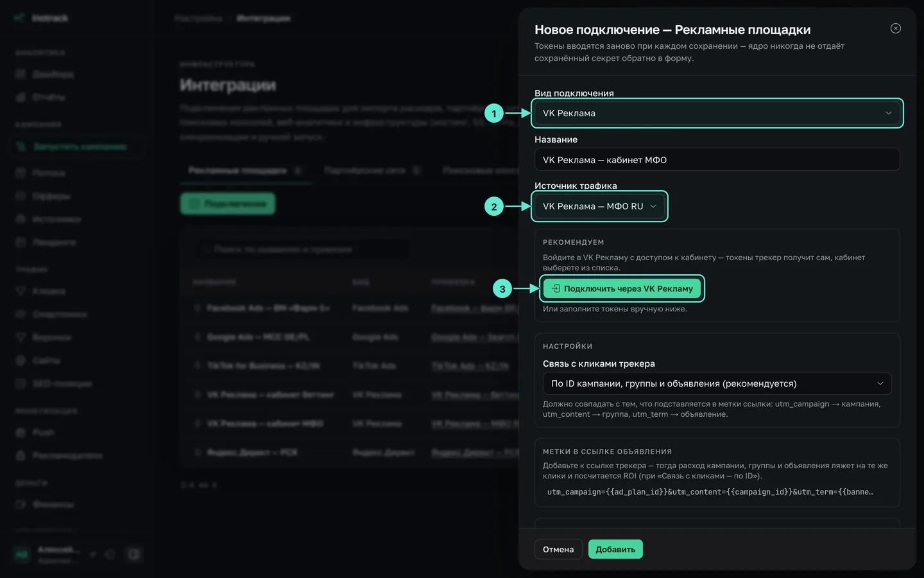Viewport: 924px width, 578px height.
Task: Click the МЕТКИ В ССЫЛКЕ ОБЪЯВЛЕНИЯ heading
Action: [608, 451]
